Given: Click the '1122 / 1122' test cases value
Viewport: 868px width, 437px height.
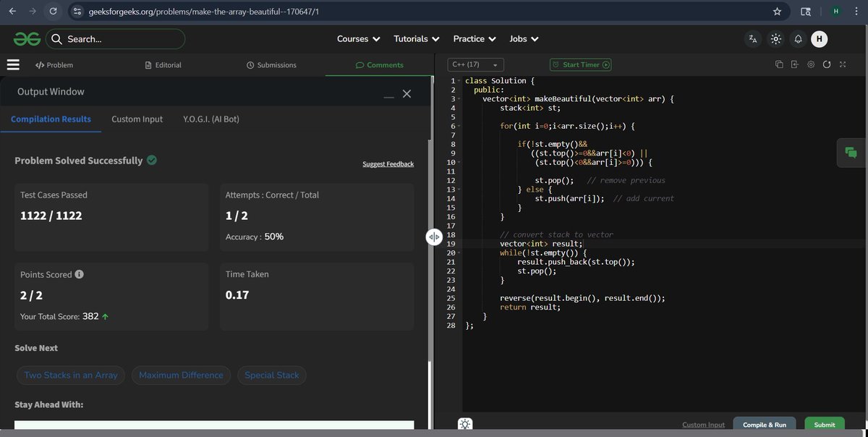Looking at the screenshot, I should (51, 216).
